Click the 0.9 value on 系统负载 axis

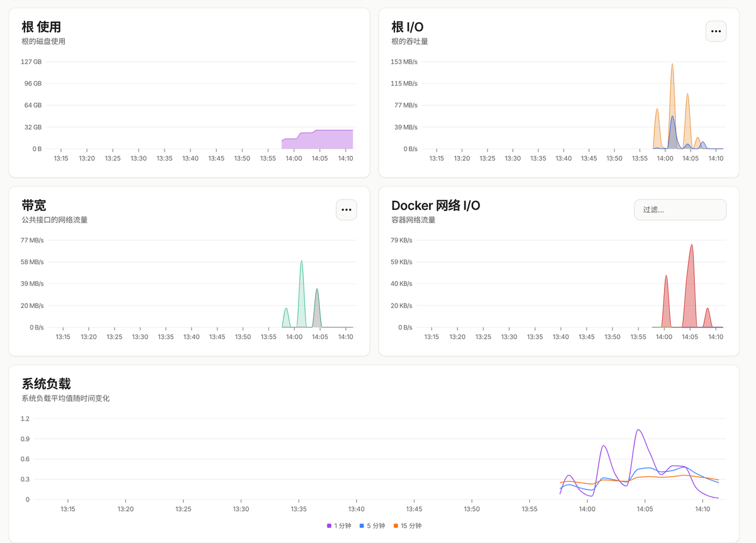pyautogui.click(x=25, y=439)
